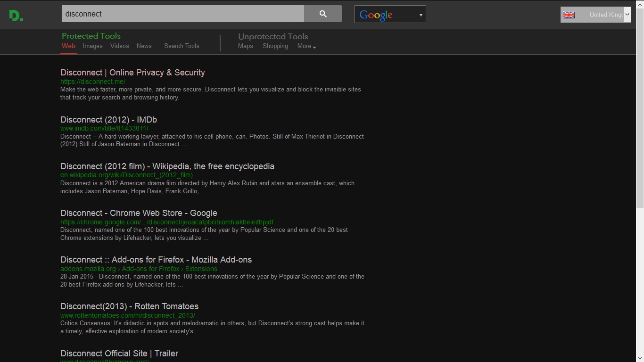
Task: Open the Chrome Web Store Disconnect result
Action: coord(139,213)
